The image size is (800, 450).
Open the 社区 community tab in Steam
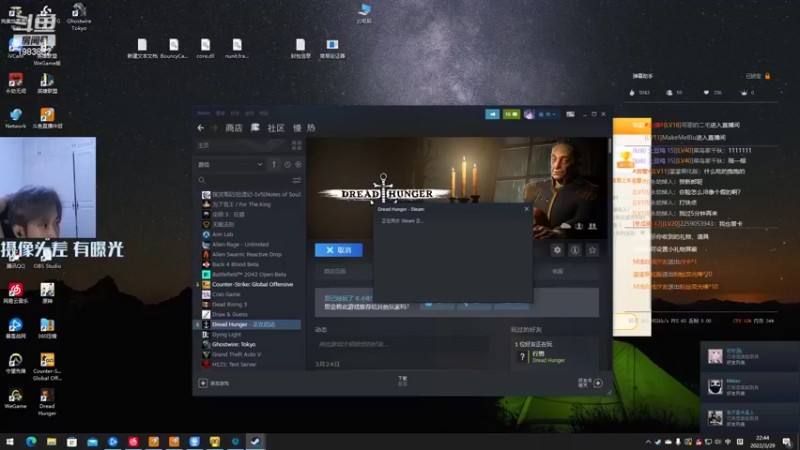[x=276, y=128]
